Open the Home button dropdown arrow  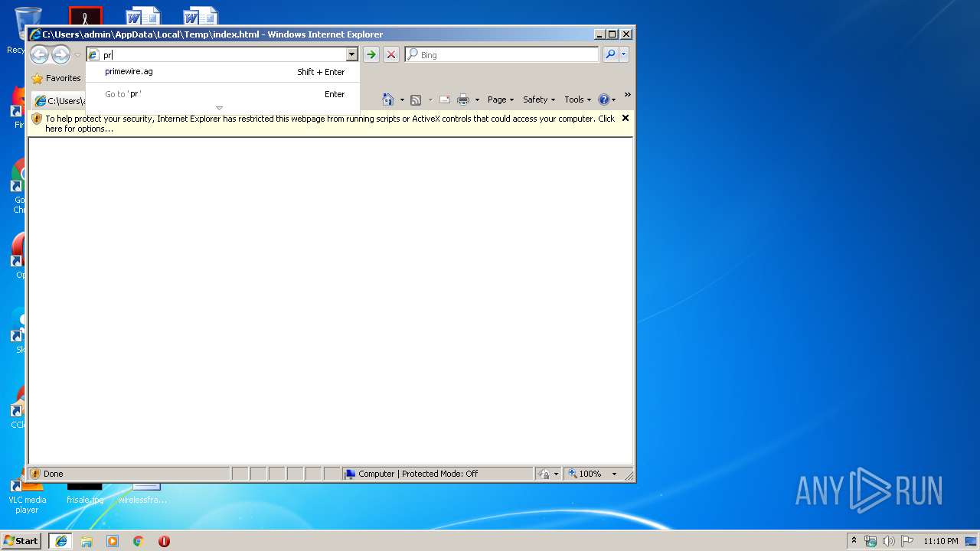(402, 100)
